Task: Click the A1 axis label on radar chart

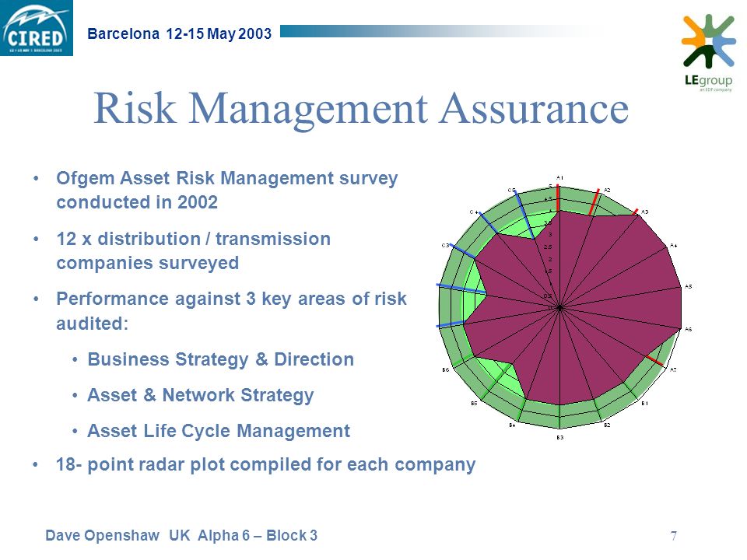Action: coord(559,177)
